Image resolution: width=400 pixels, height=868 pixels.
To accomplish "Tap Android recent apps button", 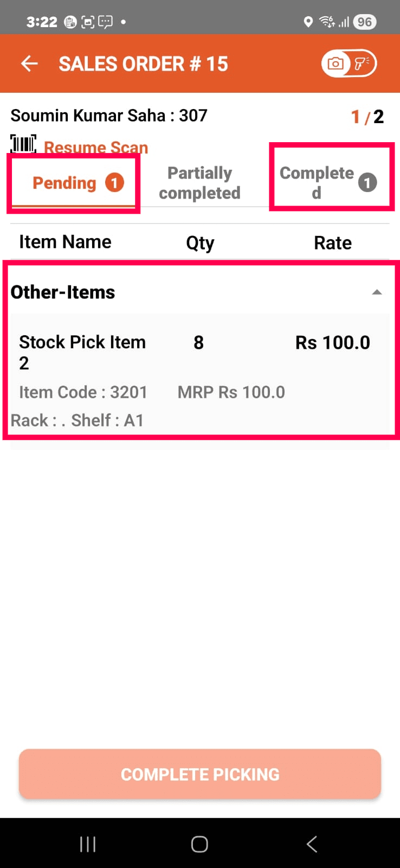I will click(88, 844).
